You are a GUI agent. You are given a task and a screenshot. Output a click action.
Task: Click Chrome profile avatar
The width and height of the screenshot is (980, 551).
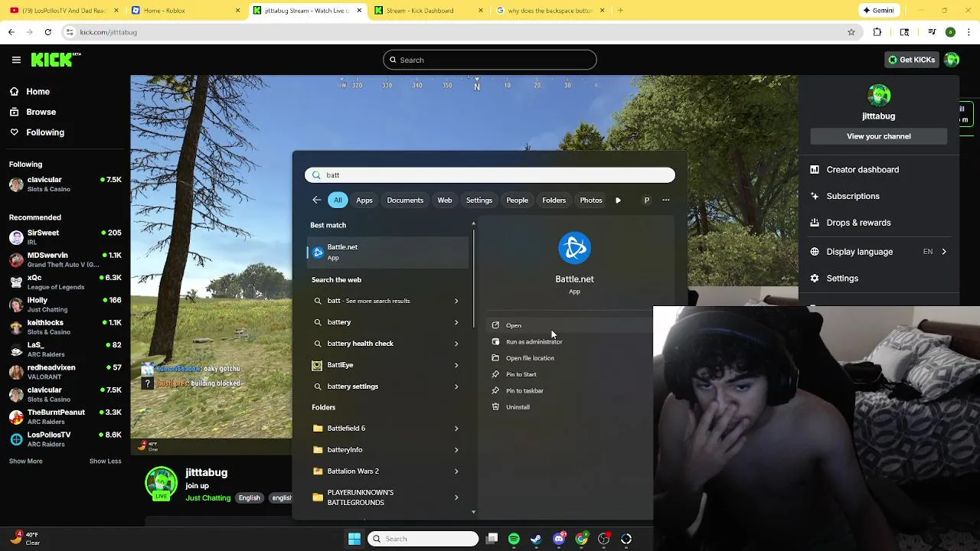pos(950,32)
